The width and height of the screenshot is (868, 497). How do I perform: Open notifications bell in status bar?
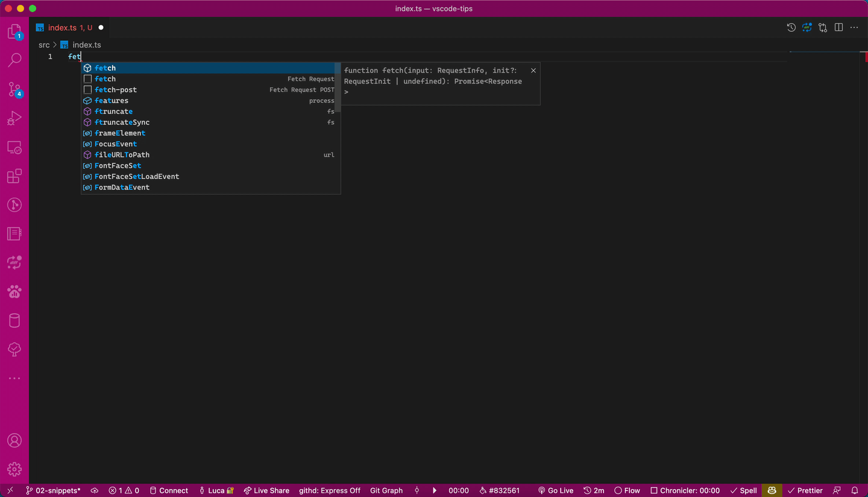[x=854, y=490]
